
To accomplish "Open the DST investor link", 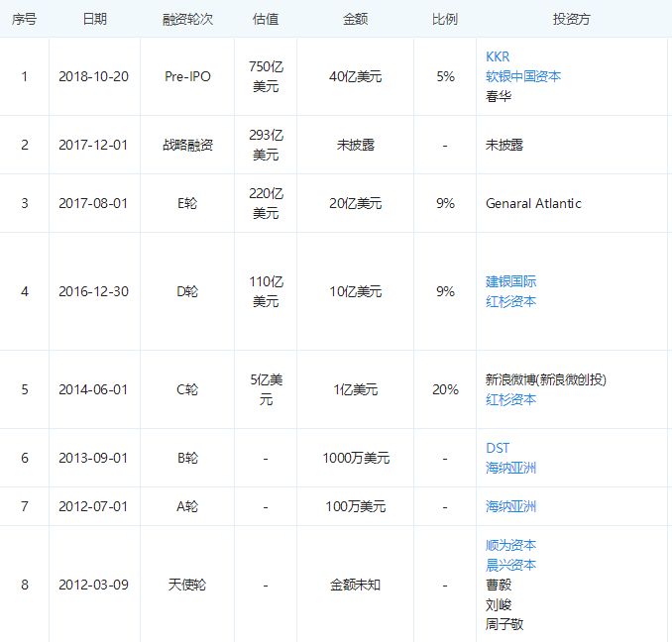I will coord(498,448).
